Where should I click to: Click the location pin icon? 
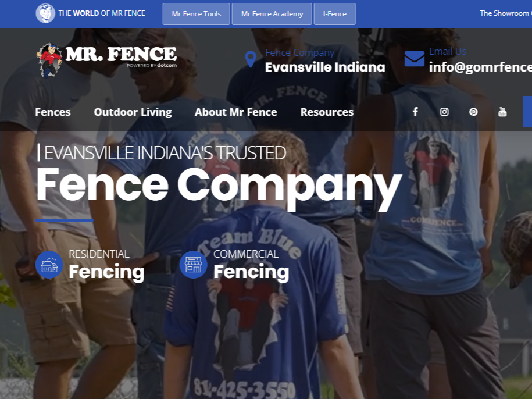click(251, 59)
